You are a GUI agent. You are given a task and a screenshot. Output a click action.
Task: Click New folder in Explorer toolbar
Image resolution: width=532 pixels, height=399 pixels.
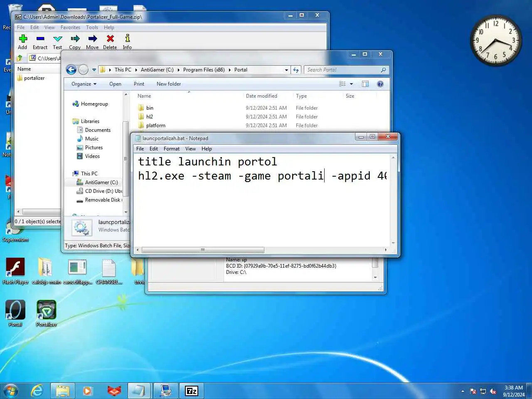169,84
